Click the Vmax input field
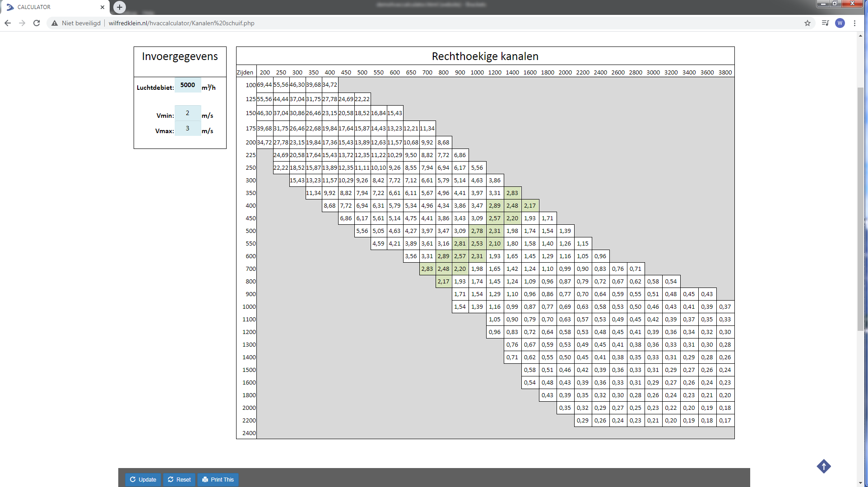The image size is (868, 487). coord(187,129)
